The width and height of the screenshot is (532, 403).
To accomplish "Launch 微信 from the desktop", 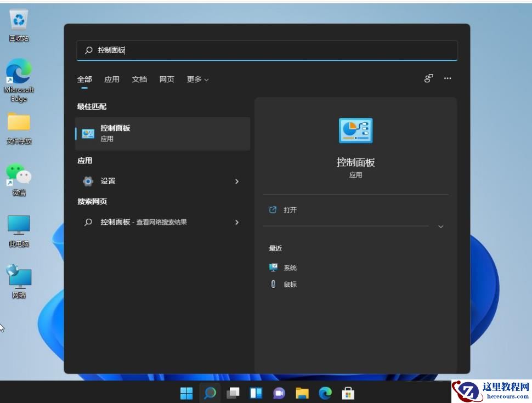I will coord(18,175).
